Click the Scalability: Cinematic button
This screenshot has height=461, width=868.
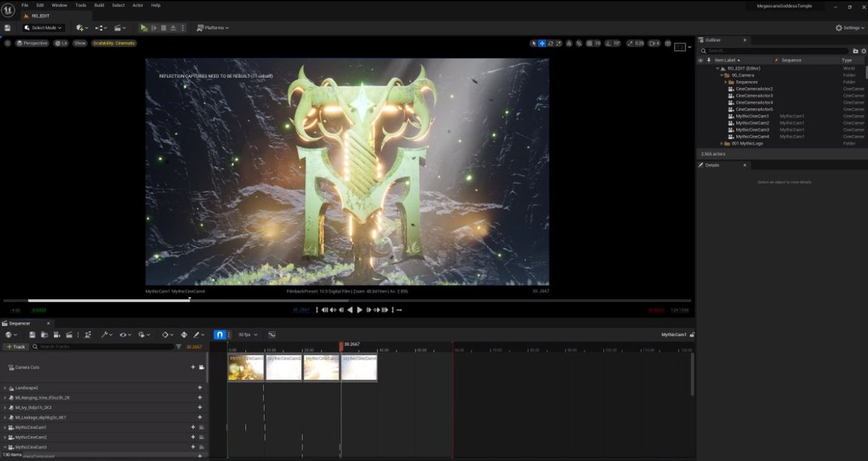pos(114,43)
